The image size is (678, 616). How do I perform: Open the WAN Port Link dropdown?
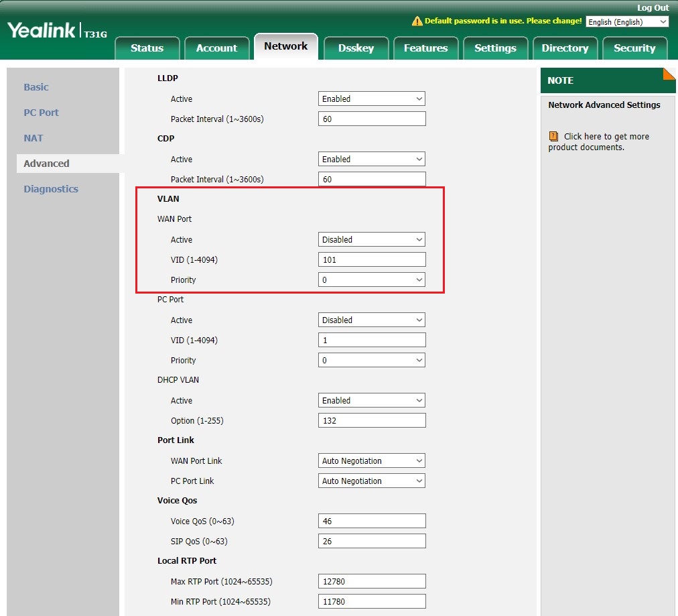tap(372, 460)
